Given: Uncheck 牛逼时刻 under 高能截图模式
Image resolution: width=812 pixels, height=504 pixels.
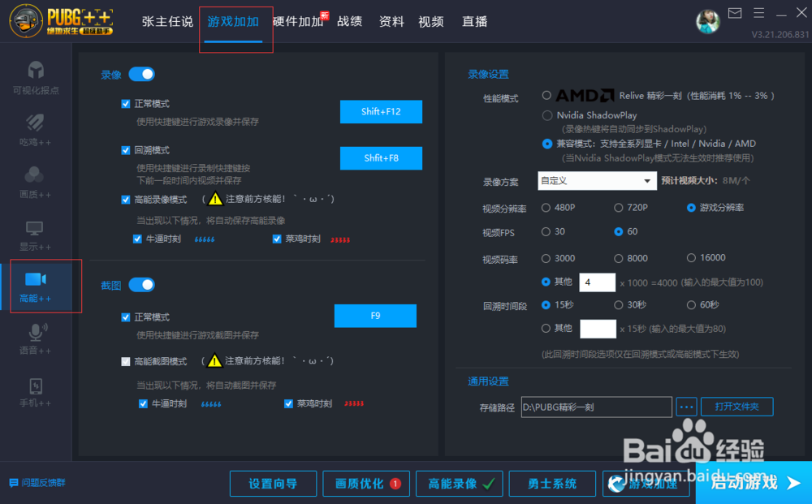Looking at the screenshot, I should (143, 403).
